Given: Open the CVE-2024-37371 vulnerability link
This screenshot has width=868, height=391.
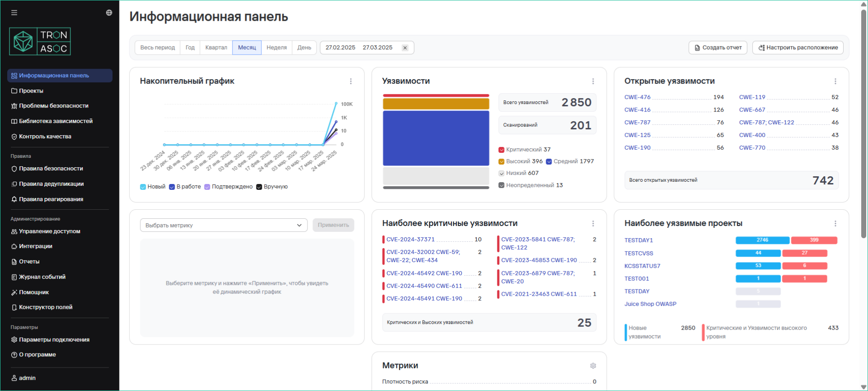Looking at the screenshot, I should point(410,240).
